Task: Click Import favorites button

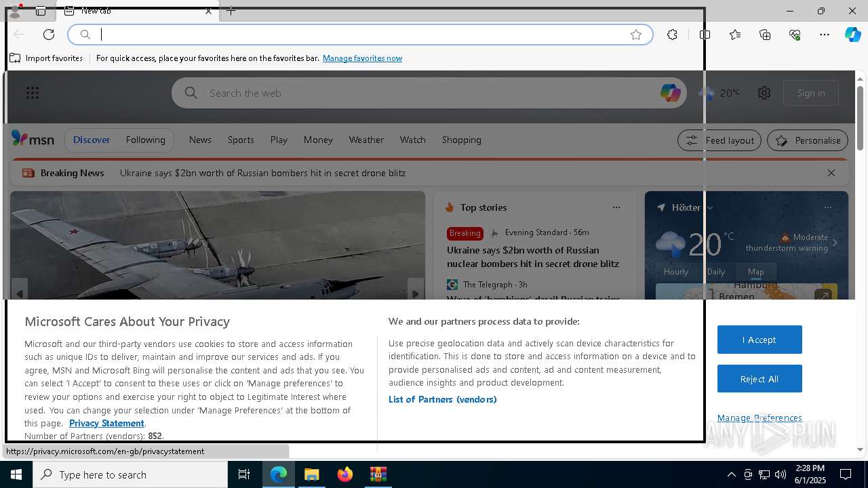Action: click(x=46, y=58)
